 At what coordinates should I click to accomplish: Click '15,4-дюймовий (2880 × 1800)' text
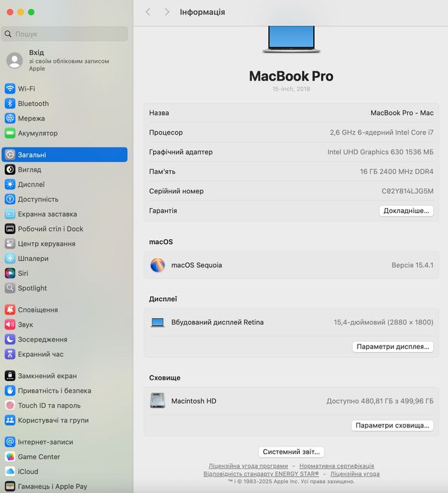(384, 322)
